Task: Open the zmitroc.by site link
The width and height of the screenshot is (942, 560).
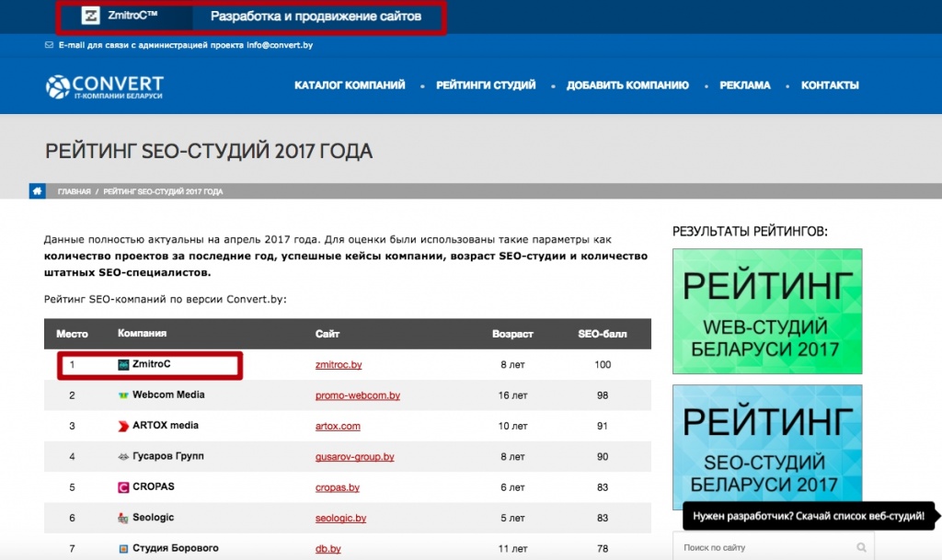Action: tap(339, 364)
